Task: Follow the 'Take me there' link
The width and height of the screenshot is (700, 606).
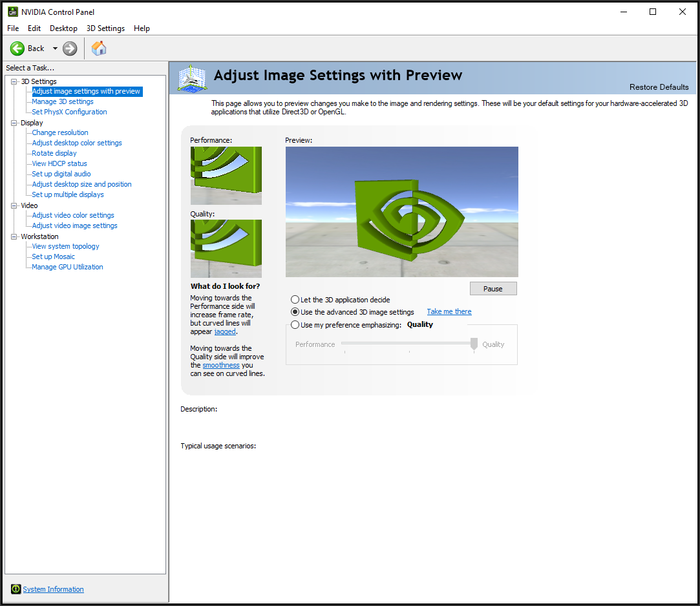Action: click(x=449, y=311)
